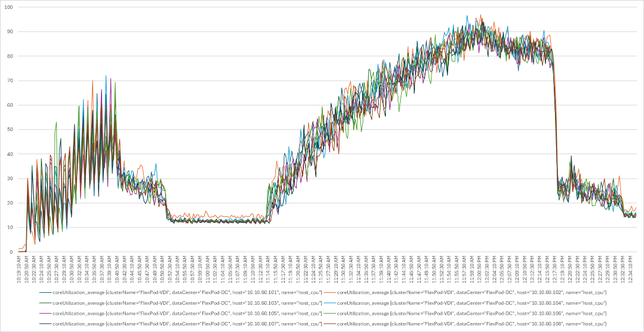Click the legend entry for host 10.10.60.104

pos(465,303)
